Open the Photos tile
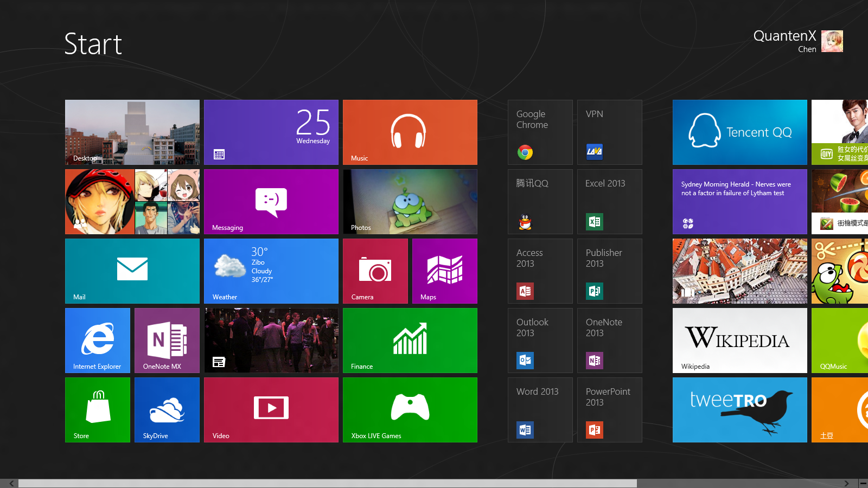 click(x=410, y=202)
